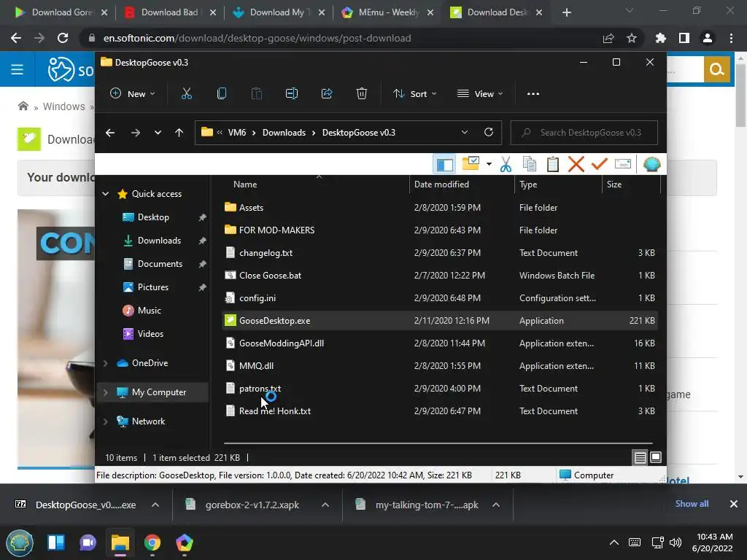Click the copy pages icon in classic toolbar
The height and width of the screenshot is (560, 747).
[530, 164]
